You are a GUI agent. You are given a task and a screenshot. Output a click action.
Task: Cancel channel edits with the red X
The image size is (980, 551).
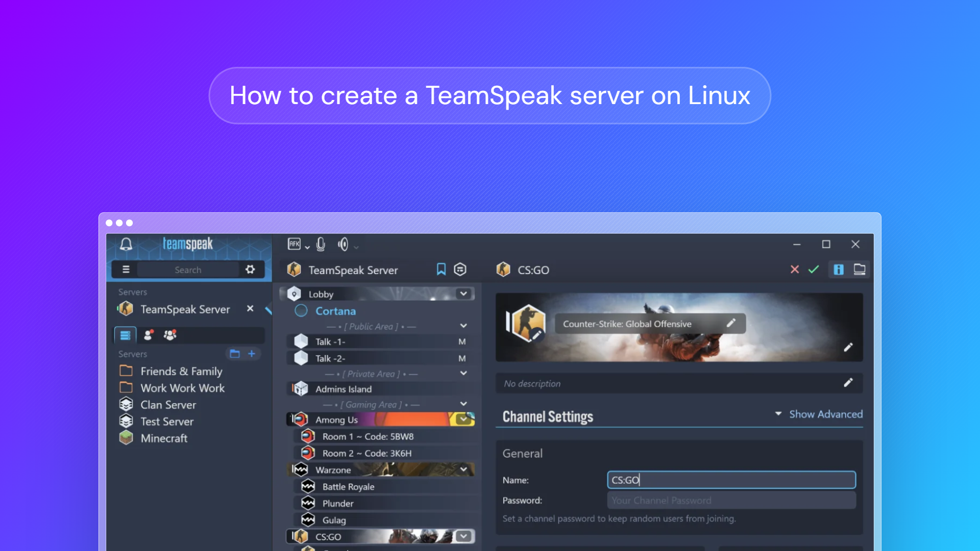point(795,270)
